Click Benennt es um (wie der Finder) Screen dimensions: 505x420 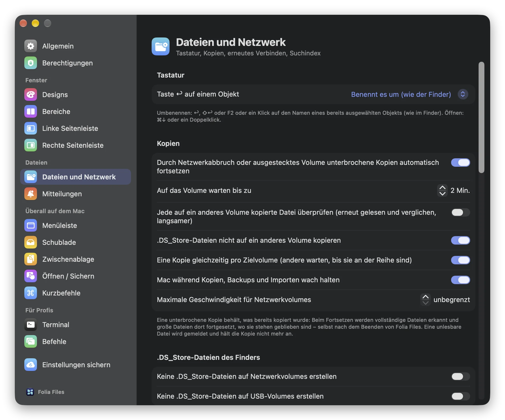pyautogui.click(x=401, y=94)
